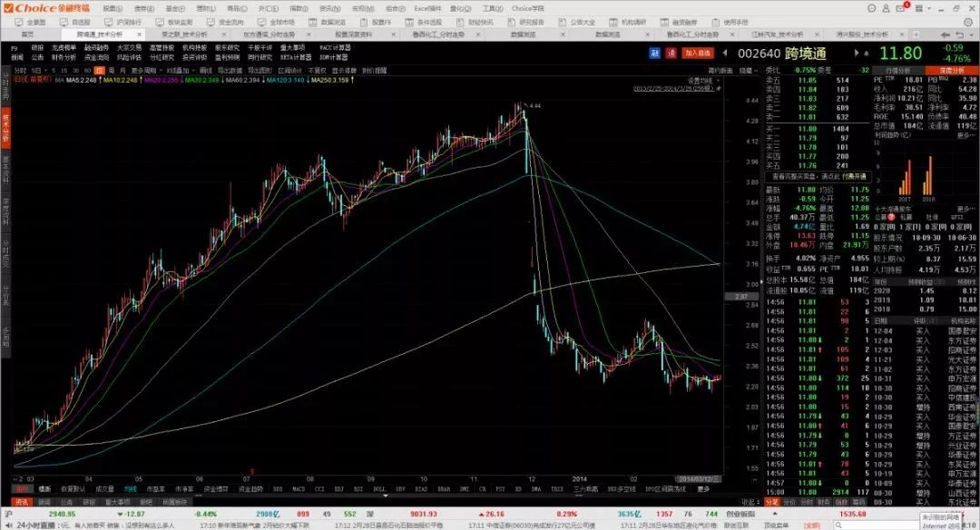Open the message inbox envelope icon
The image size is (980, 530).
pos(901,8)
